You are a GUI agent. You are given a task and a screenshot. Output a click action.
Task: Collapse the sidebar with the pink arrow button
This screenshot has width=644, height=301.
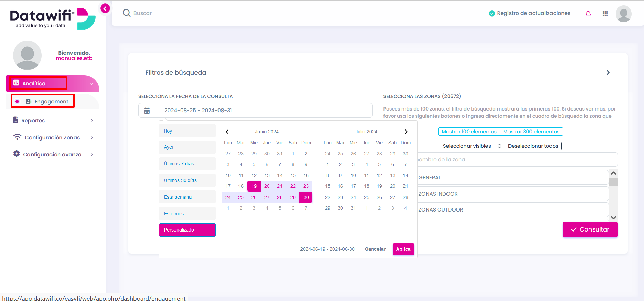point(105,8)
